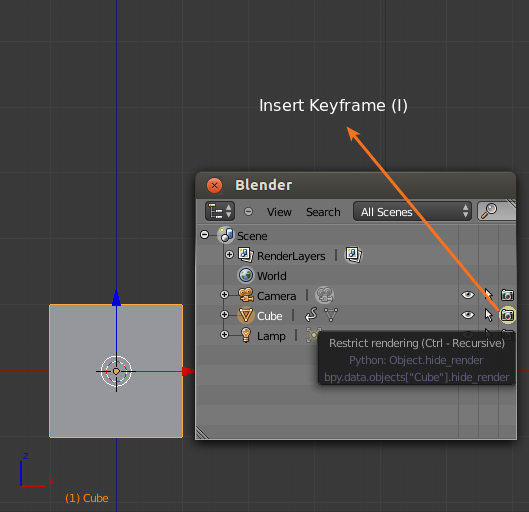The width and height of the screenshot is (529, 512).
Task: Click the Lamp bulb icon
Action: (246, 335)
